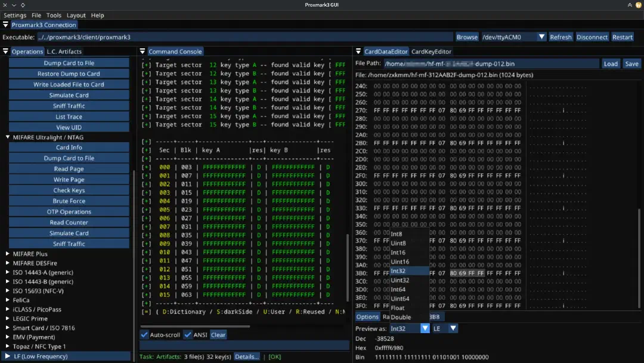Load the dump file
Viewport: 644px width, 363px height.
[611, 64]
